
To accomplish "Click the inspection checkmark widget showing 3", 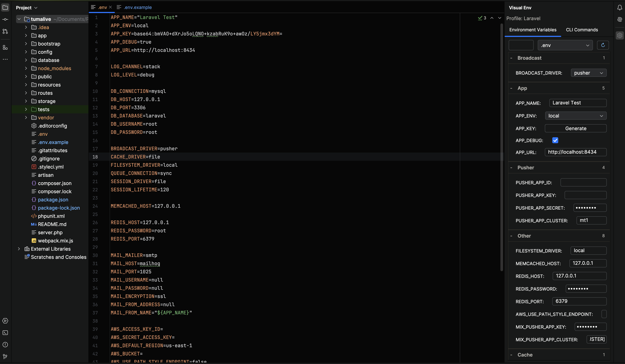I will (x=482, y=18).
